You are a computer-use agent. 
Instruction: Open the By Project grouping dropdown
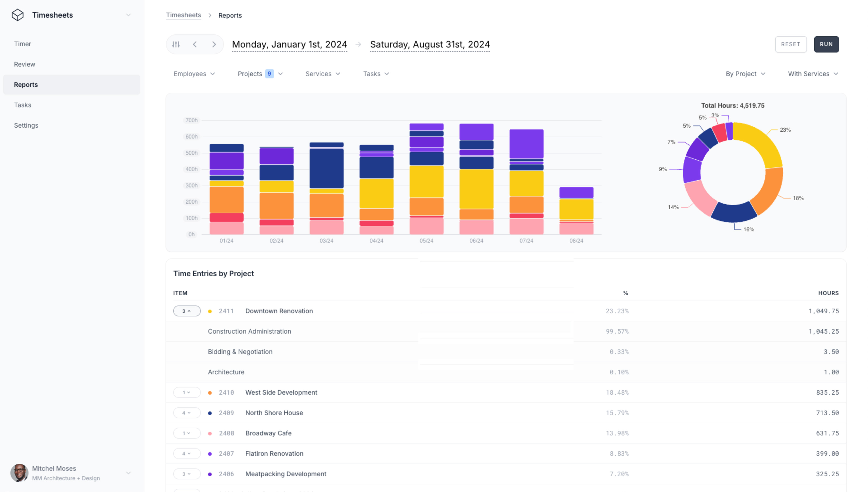click(745, 74)
